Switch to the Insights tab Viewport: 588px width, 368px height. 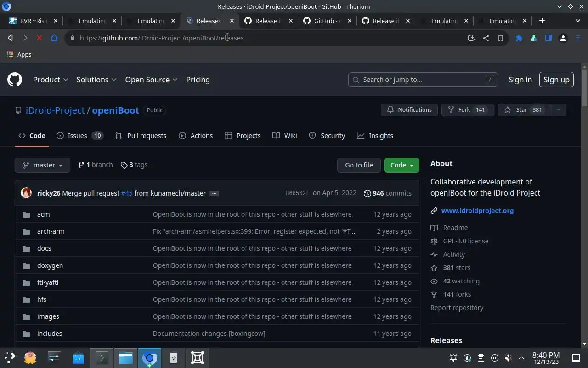(375, 136)
